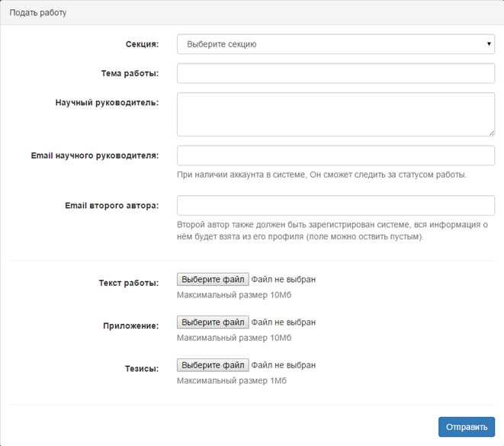Click the Отправить submit button
504x446 pixels.
467,427
